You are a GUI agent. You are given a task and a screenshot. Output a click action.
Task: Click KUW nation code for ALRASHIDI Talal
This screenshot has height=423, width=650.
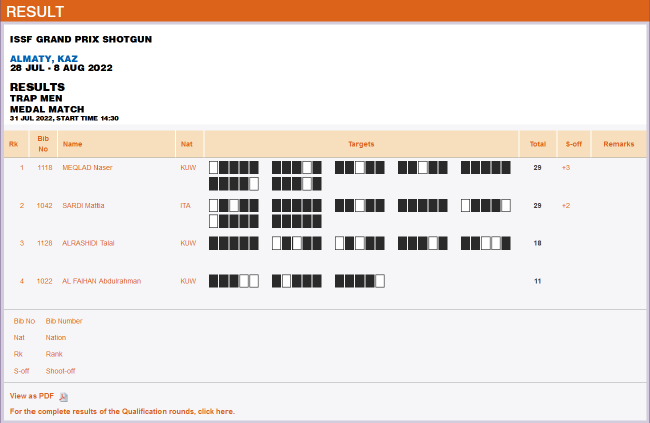(x=188, y=243)
